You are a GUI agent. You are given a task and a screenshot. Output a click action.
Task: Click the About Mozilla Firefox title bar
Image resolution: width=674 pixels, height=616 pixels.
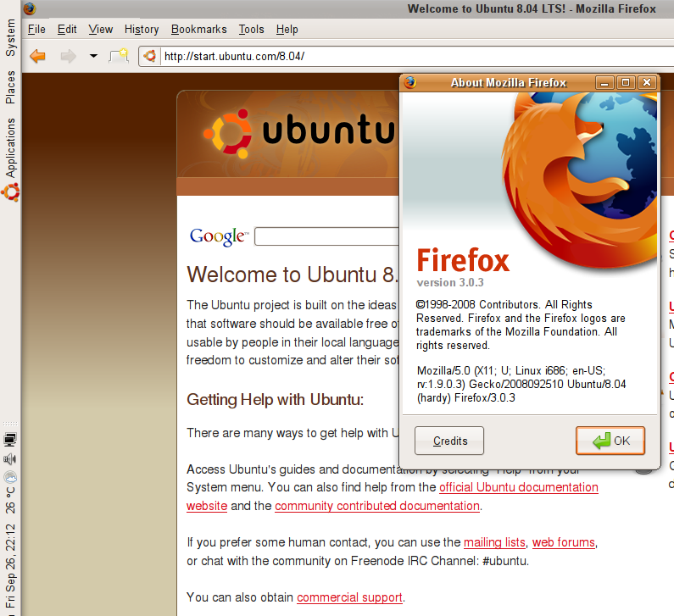pyautogui.click(x=509, y=82)
